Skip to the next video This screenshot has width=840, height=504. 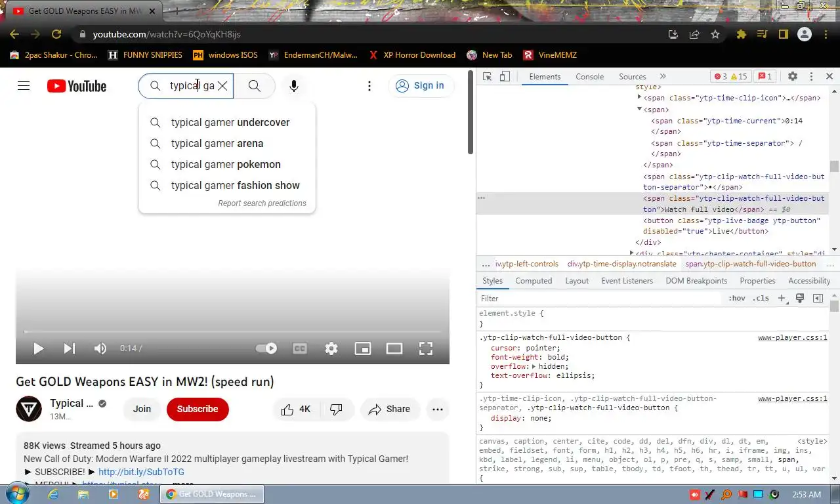(x=69, y=348)
